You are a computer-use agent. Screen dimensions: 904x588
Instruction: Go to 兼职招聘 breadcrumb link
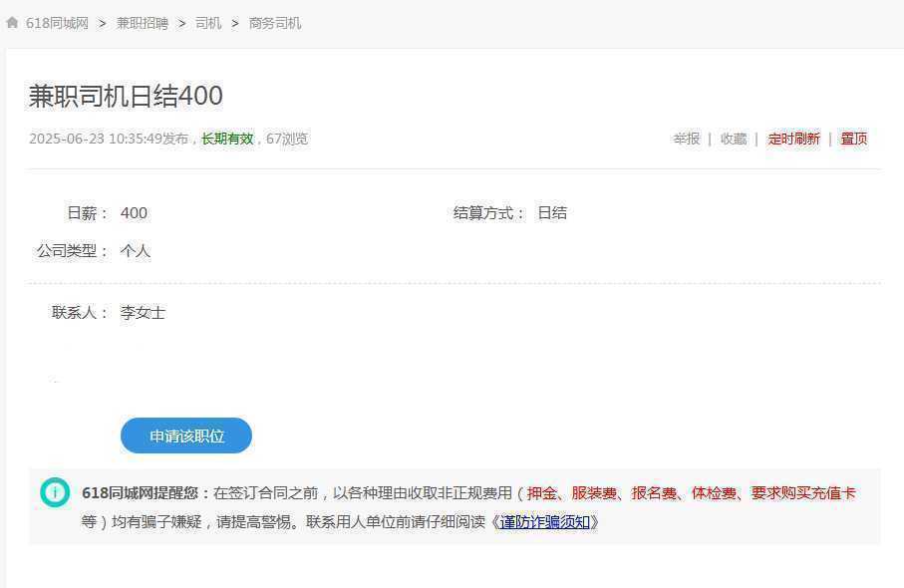143,23
